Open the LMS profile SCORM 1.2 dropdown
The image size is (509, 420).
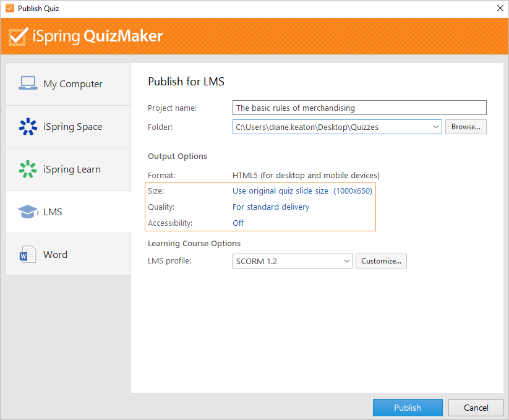(x=293, y=261)
